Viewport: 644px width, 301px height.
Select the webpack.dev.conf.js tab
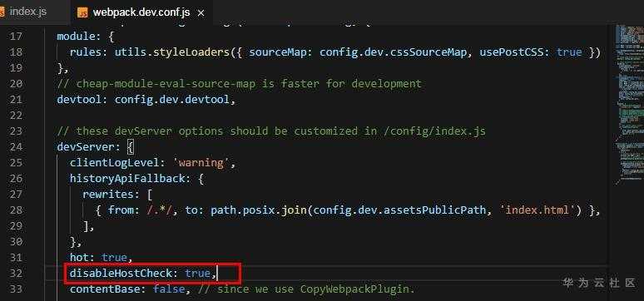click(141, 13)
